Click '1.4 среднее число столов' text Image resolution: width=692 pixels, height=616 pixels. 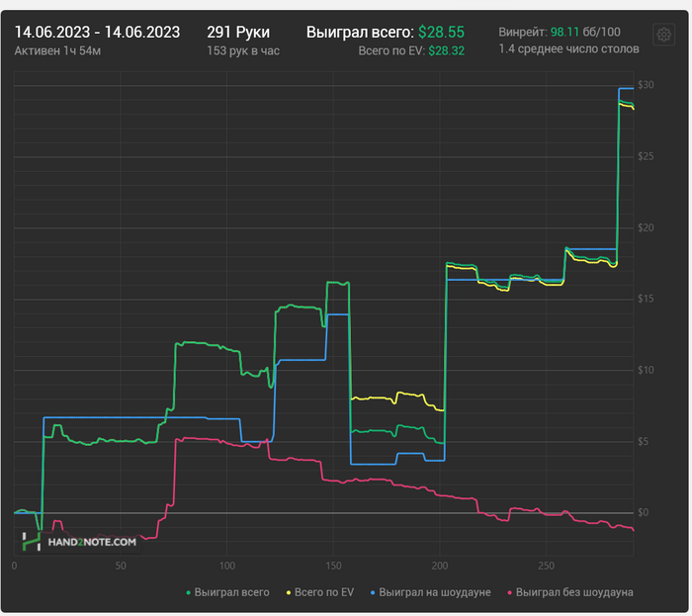pos(568,49)
